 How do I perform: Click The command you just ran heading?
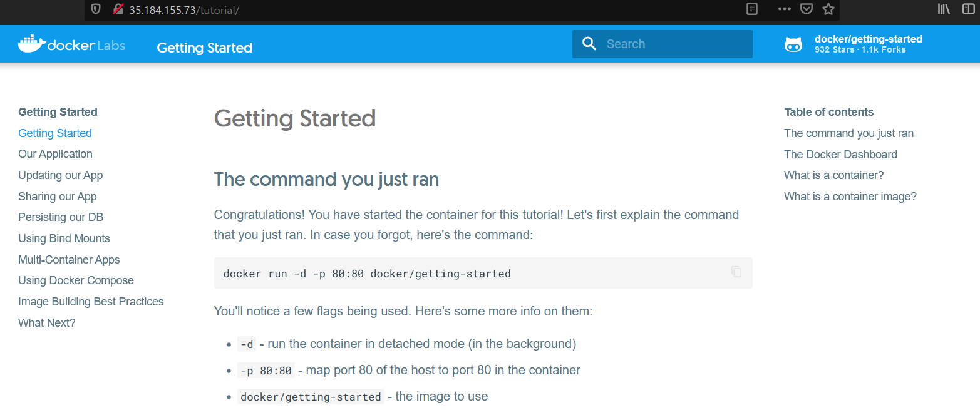click(326, 180)
